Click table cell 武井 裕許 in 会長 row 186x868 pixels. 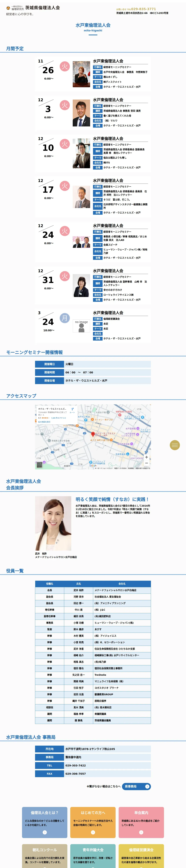pos(79,590)
